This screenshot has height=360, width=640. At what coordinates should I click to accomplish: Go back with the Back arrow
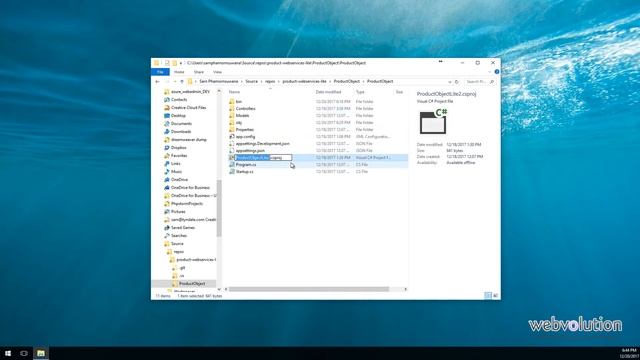click(158, 82)
